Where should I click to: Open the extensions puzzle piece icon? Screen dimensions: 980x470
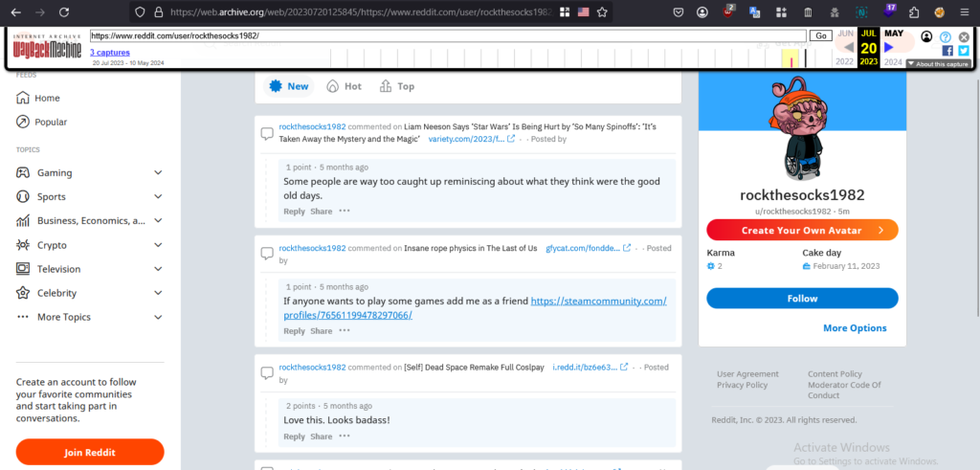[914, 11]
